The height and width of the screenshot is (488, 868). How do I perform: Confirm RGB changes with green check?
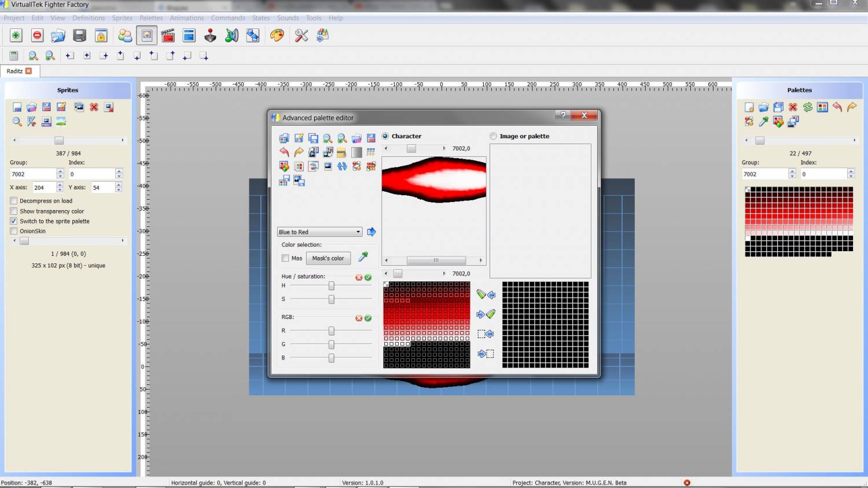click(x=368, y=318)
